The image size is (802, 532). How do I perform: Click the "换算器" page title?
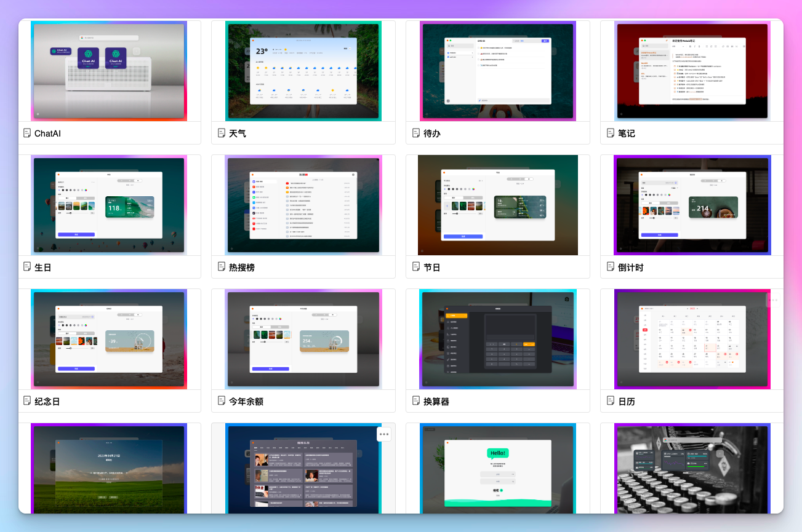[x=436, y=402]
